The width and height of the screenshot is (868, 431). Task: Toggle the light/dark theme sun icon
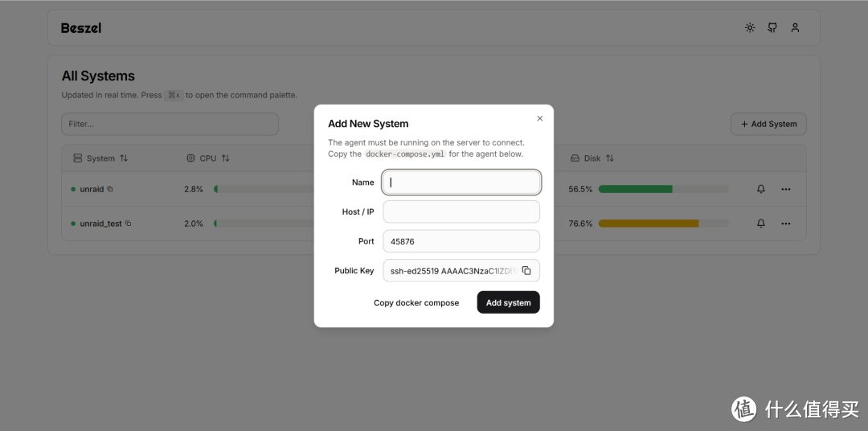[749, 28]
